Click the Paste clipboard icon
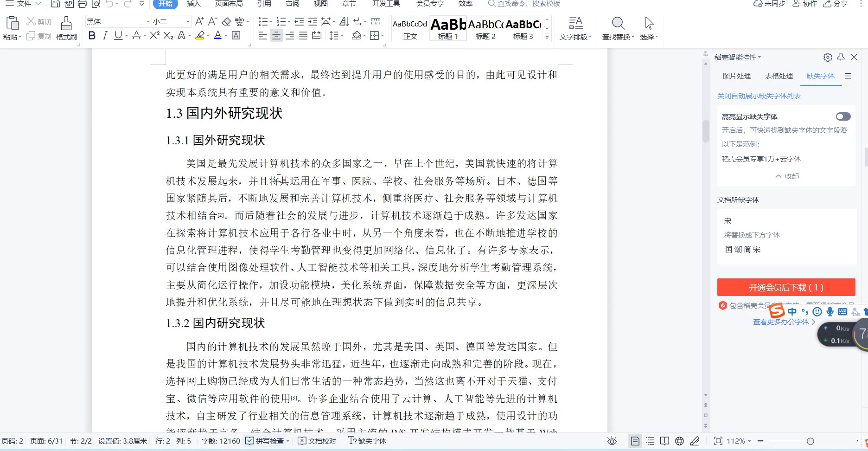Image resolution: width=868 pixels, height=451 pixels. coord(12,23)
